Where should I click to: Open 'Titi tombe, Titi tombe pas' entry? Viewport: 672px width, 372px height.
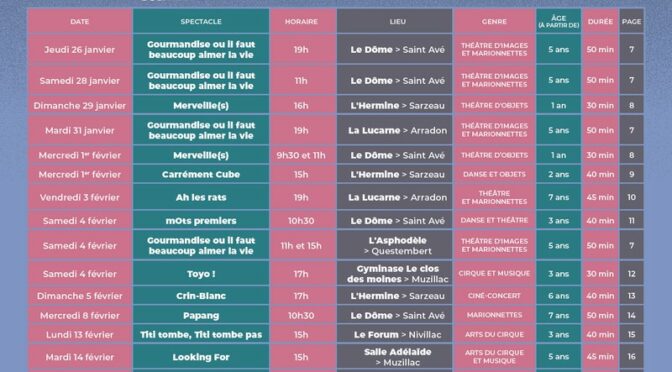coord(201,335)
